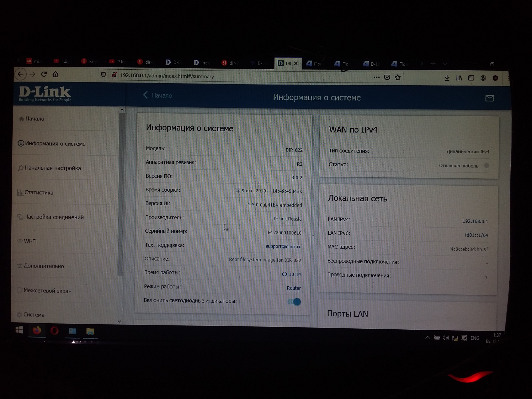Screen dimensions: 532x399
Task: Click the Save to Pocket icon
Action: [387, 77]
